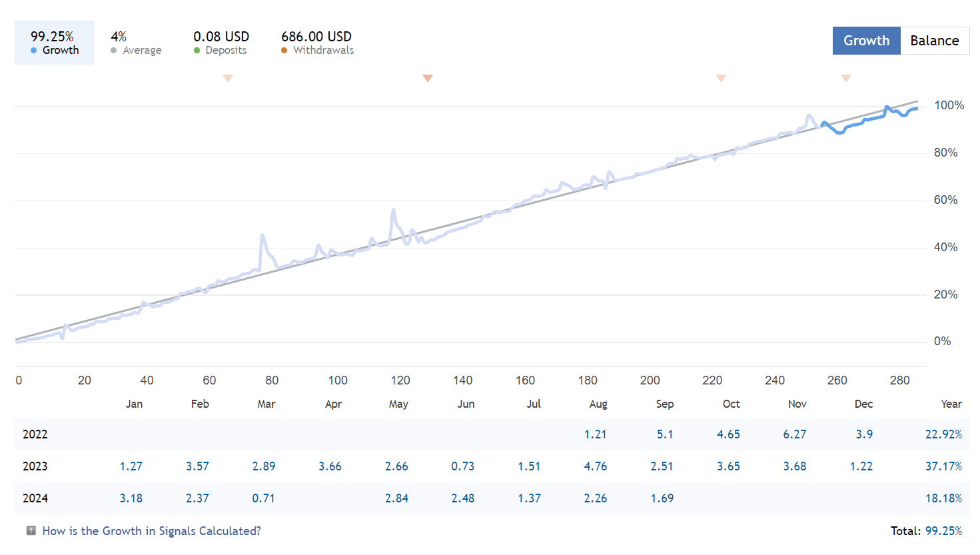Toggle the 0.08 USD Deposits series

pos(221,43)
